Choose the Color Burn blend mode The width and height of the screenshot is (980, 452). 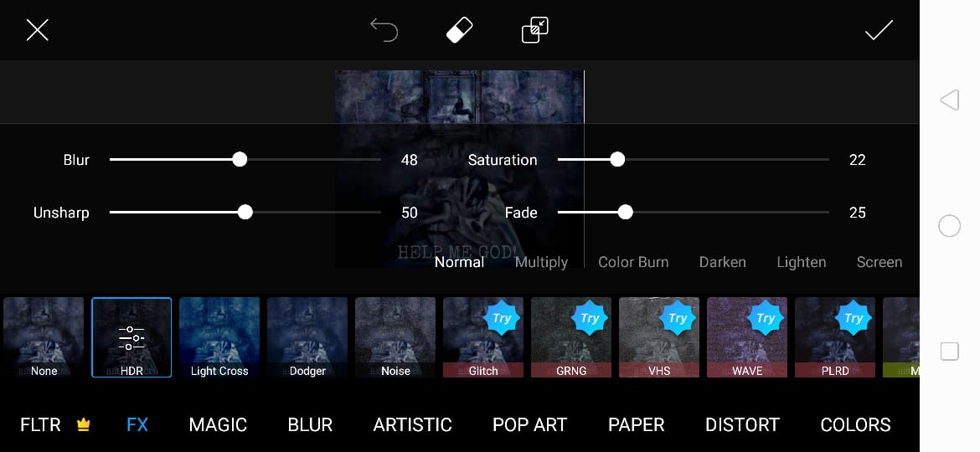tap(633, 262)
